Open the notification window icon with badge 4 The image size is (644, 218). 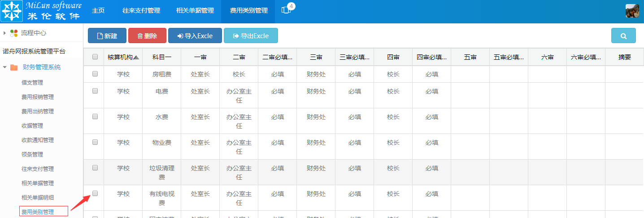(286, 10)
